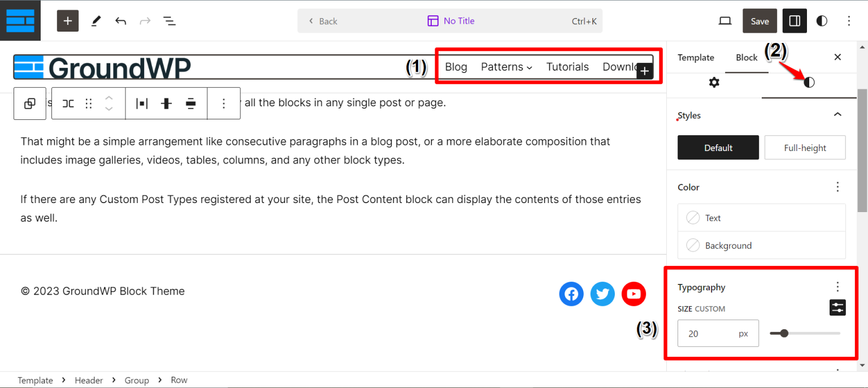Open block Settings options with the three-dot icon
The height and width of the screenshot is (388, 868).
tap(224, 104)
